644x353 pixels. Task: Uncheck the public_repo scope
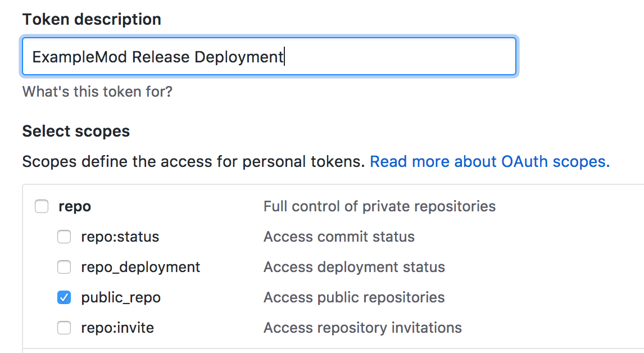pos(64,297)
